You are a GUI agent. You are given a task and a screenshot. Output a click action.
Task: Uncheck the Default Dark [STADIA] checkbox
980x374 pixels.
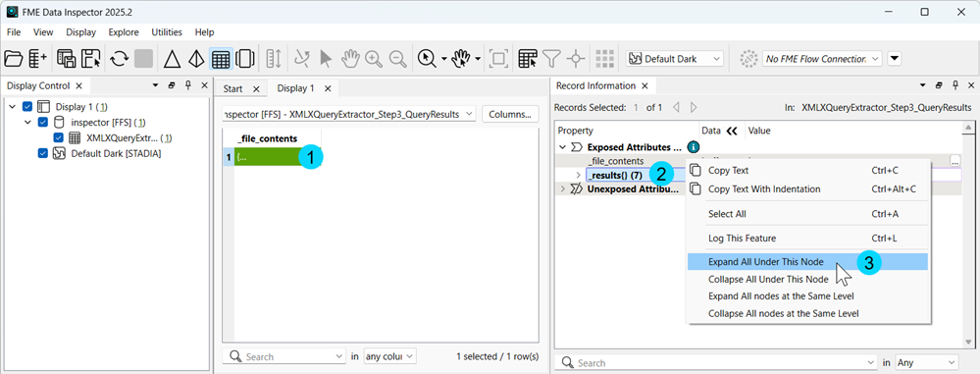(43, 153)
